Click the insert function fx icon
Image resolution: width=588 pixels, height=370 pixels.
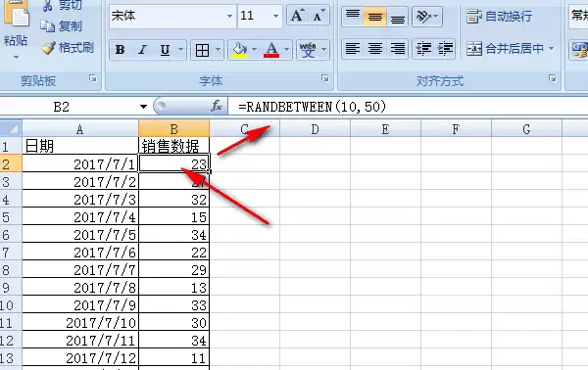[217, 107]
